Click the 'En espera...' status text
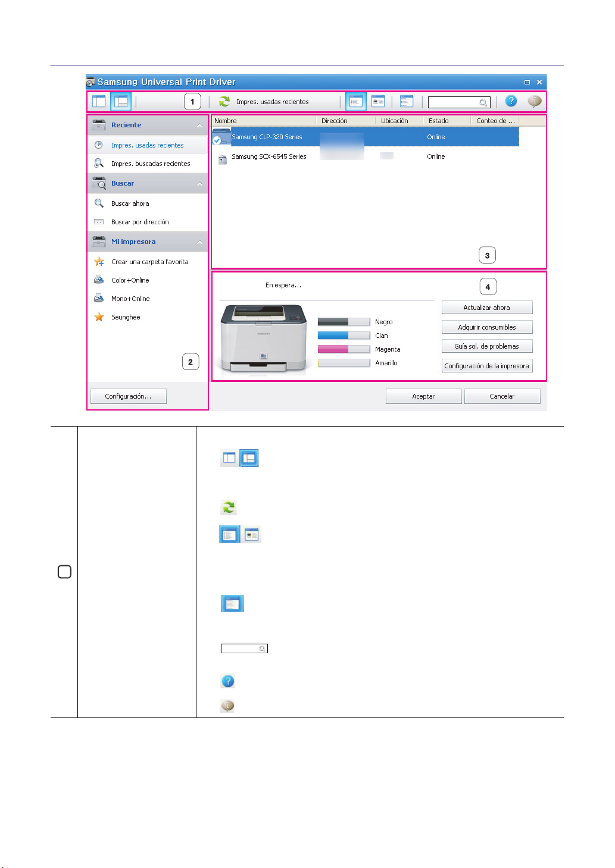 [x=283, y=285]
